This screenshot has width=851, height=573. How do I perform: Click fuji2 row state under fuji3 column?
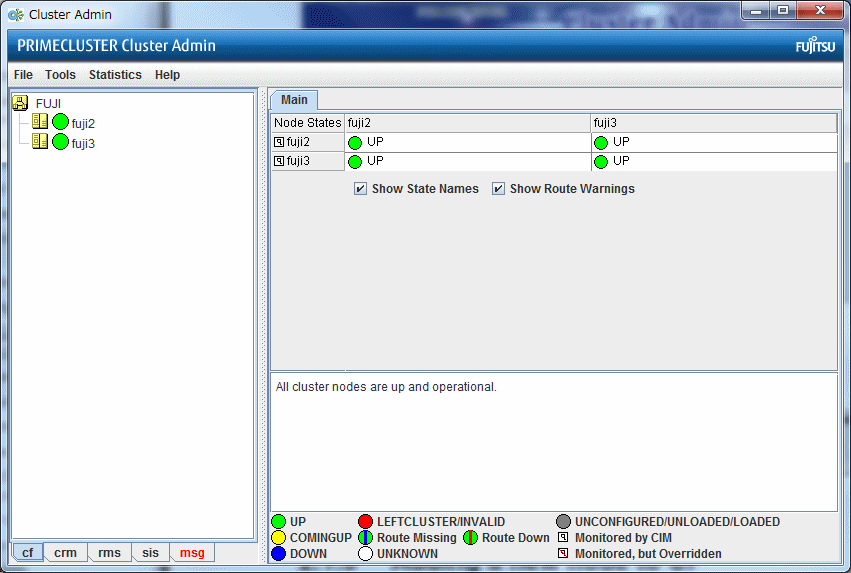714,143
